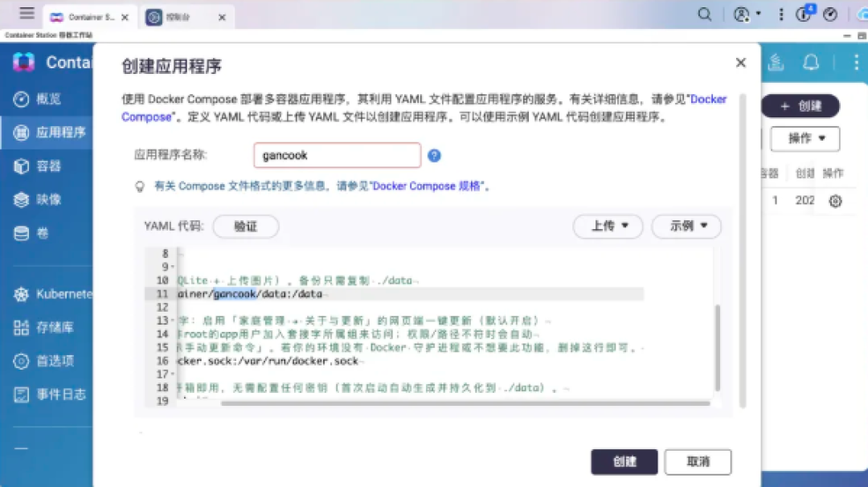Click line 14 comment text in editor

tap(358, 334)
